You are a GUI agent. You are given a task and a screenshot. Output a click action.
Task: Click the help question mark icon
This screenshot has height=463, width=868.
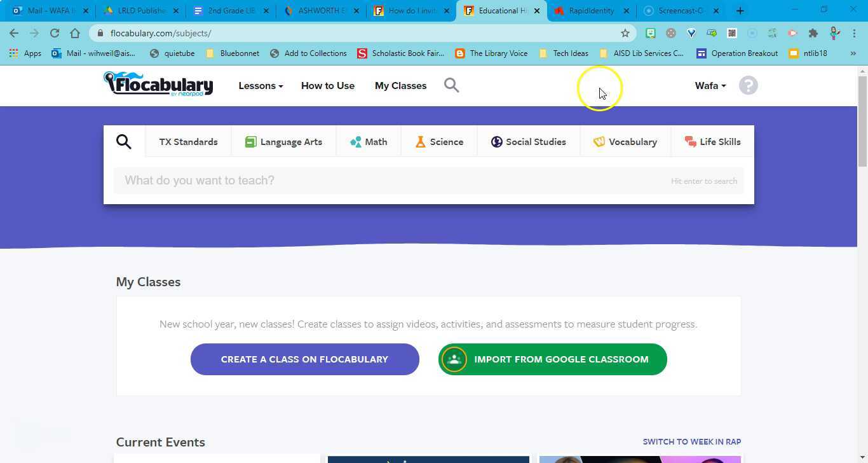[748, 85]
